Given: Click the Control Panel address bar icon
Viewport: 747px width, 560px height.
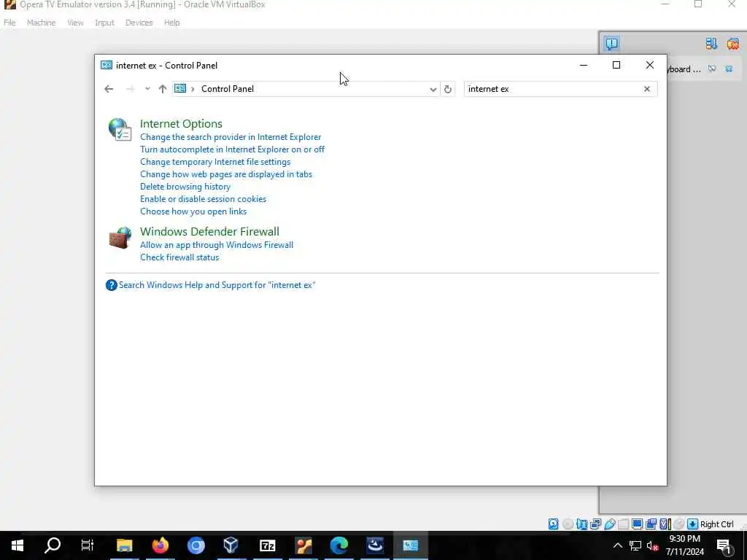Looking at the screenshot, I should click(x=180, y=88).
